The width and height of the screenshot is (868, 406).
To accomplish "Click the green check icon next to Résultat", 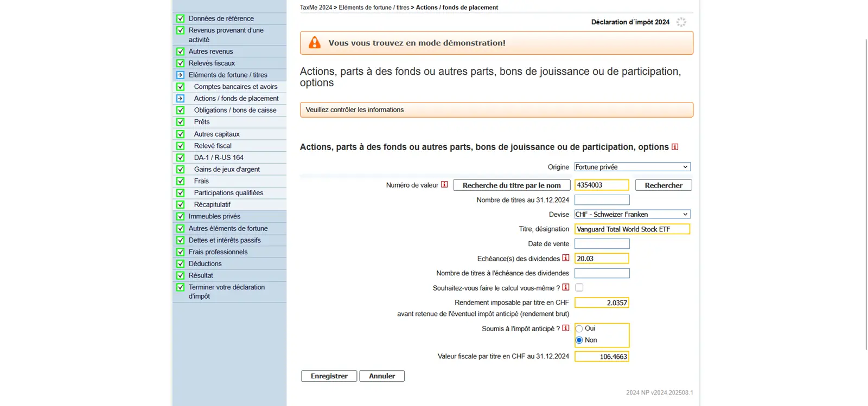I will 181,275.
